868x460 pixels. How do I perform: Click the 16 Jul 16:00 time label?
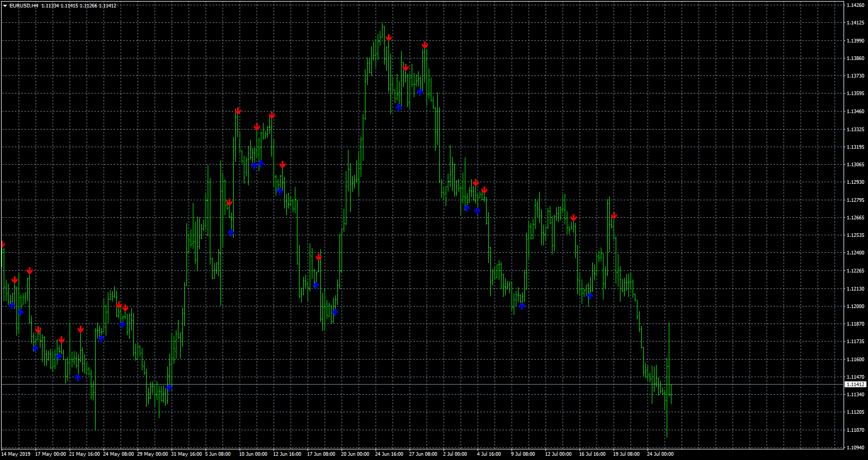[x=592, y=454]
